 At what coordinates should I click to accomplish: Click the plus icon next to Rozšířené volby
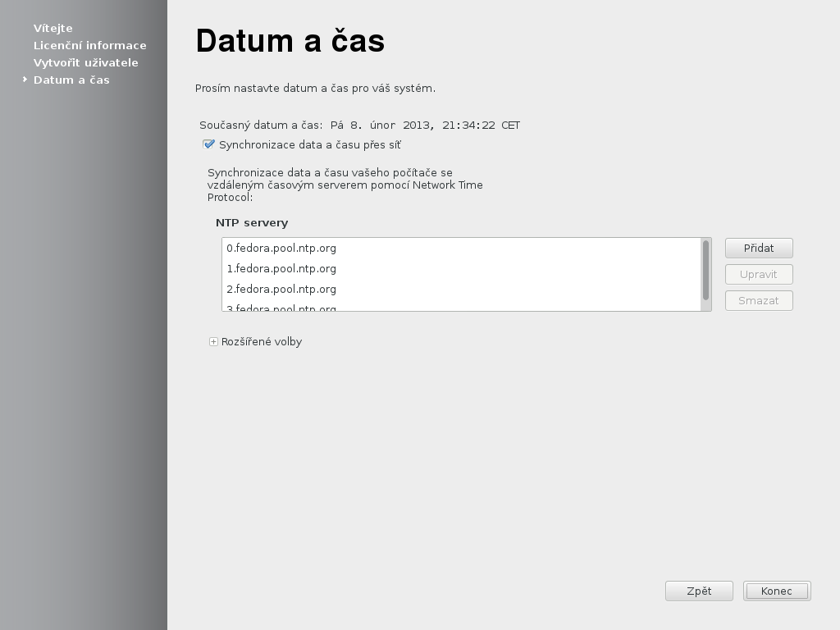(213, 342)
